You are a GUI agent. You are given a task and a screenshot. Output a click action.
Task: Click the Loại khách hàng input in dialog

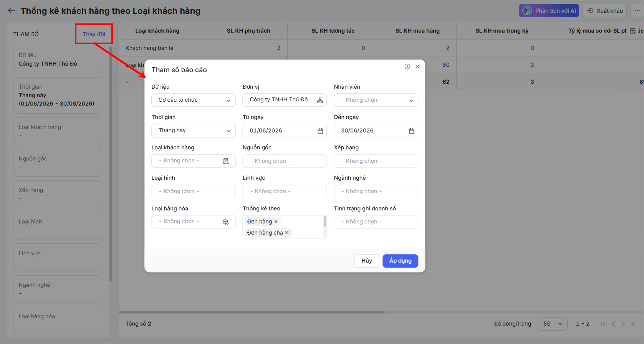pos(194,161)
